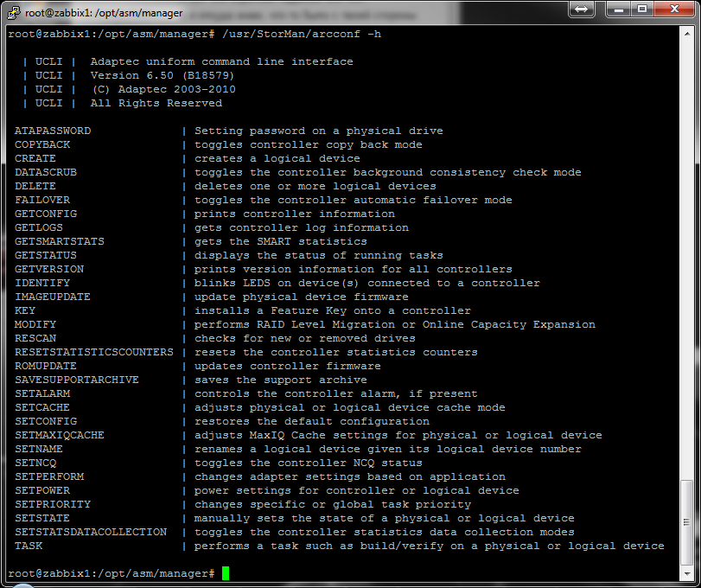Click 'gets the SMART statistics' description
Image resolution: width=701 pixels, height=588 pixels.
281,242
